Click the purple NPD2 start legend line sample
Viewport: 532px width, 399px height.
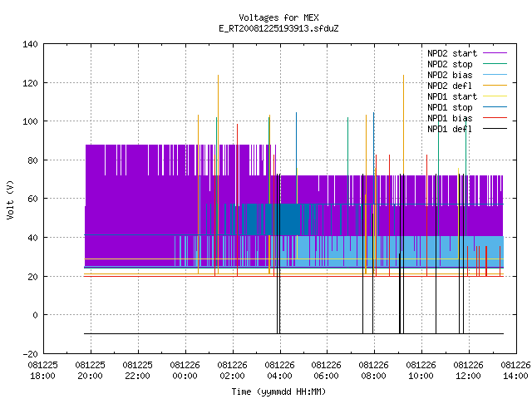495,53
